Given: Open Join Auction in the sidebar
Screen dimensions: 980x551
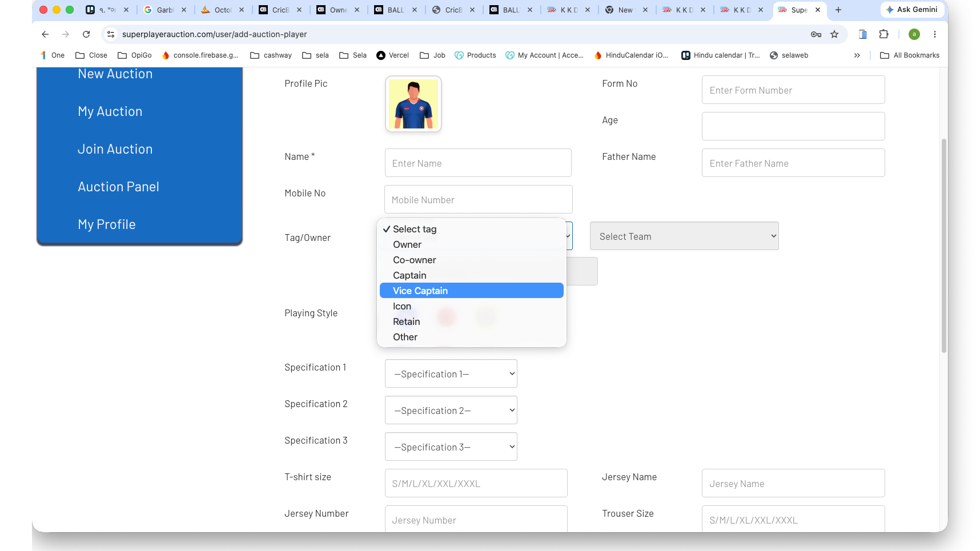Looking at the screenshot, I should point(115,149).
